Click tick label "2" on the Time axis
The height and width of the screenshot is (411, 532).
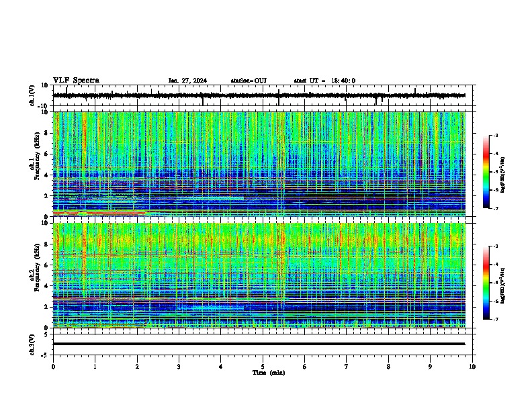(x=137, y=367)
